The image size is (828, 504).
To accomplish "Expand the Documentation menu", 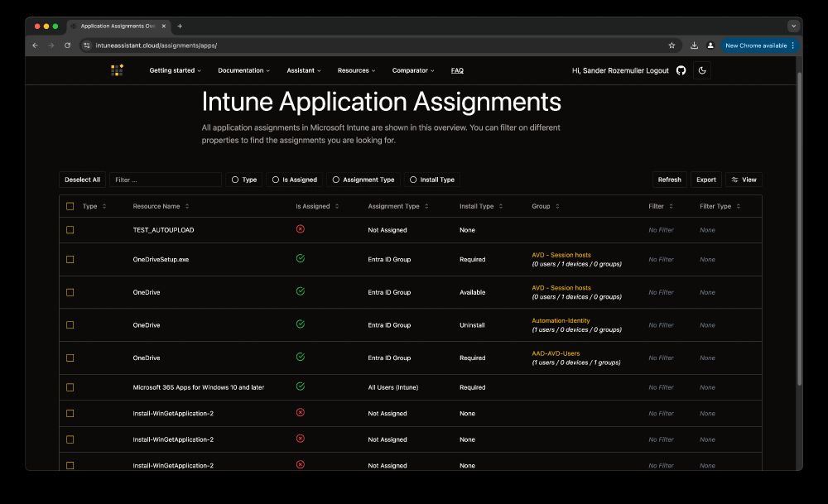I will 243,70.
